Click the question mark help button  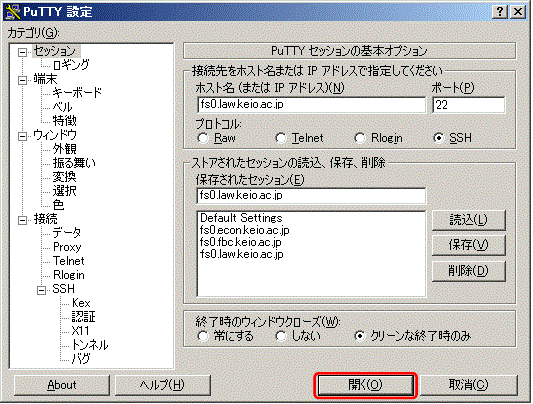click(499, 12)
